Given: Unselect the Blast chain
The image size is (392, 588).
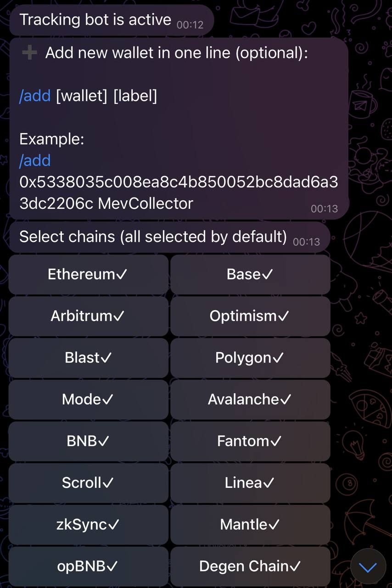Looking at the screenshot, I should pyautogui.click(x=88, y=357).
